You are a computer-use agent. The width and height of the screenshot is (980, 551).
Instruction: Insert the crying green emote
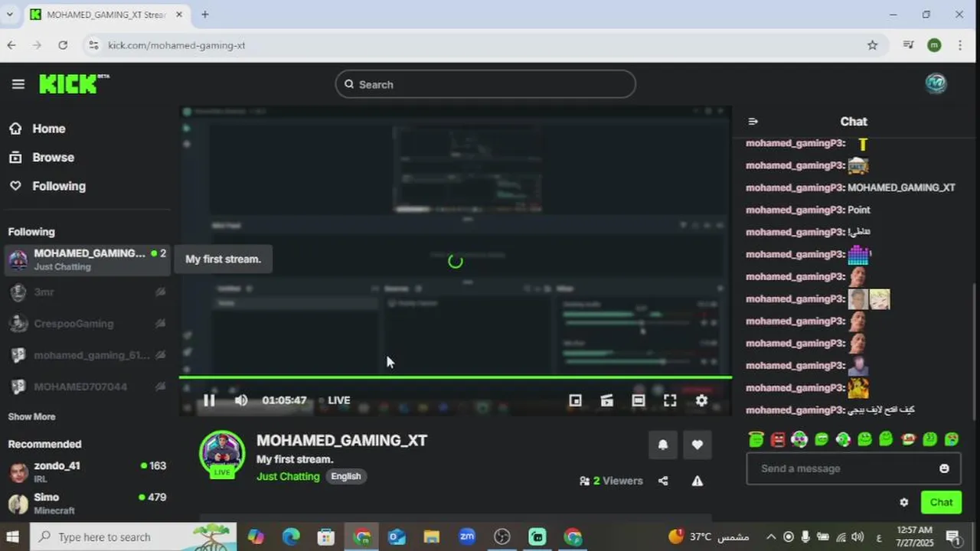pyautogui.click(x=952, y=439)
